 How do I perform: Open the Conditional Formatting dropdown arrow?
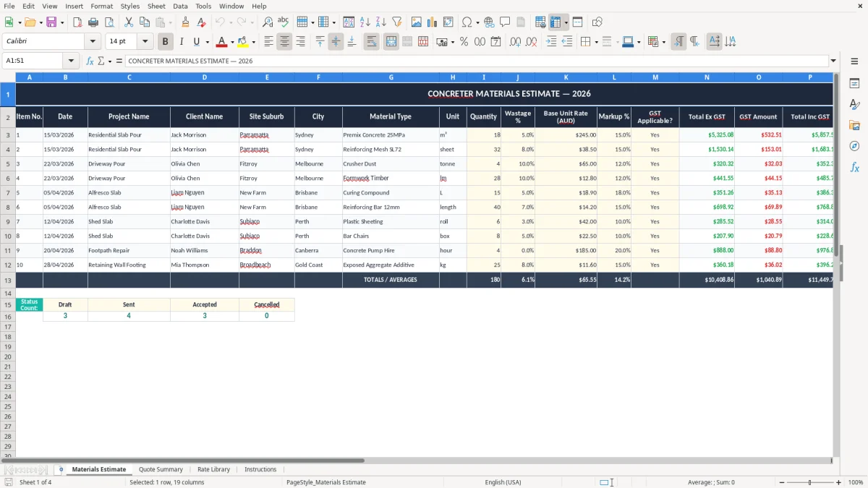click(x=663, y=42)
